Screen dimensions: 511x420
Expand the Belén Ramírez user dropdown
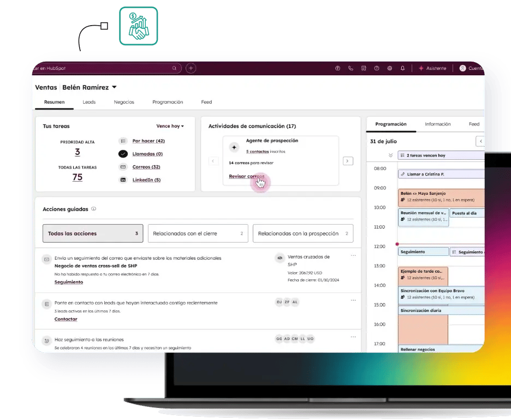(x=114, y=87)
